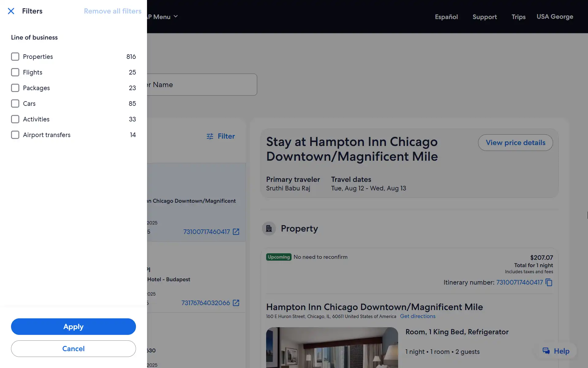Click travel dates Tue, Aug 12 - Wed, Aug 13
588x368 pixels.
click(x=368, y=188)
